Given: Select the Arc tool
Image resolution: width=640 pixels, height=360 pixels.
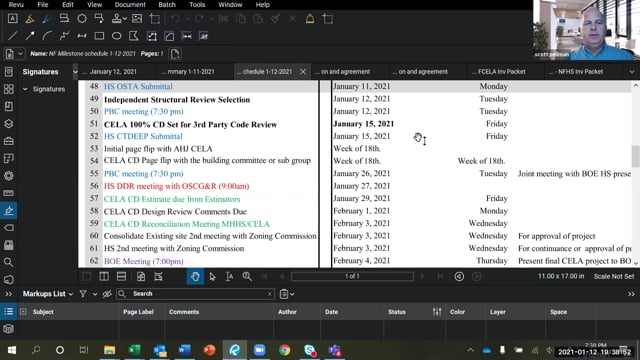Looking at the screenshot, I should click(47, 36).
